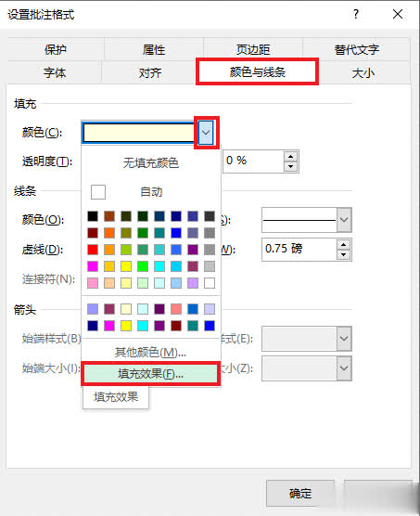This screenshot has height=516, width=420.
Task: Click the 0.75 磅 weight field
Action: pyautogui.click(x=299, y=249)
